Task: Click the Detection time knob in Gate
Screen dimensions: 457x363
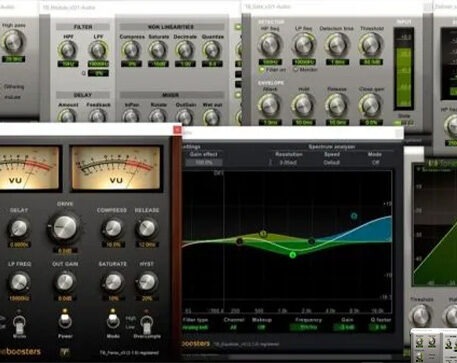Action: pyautogui.click(x=337, y=45)
